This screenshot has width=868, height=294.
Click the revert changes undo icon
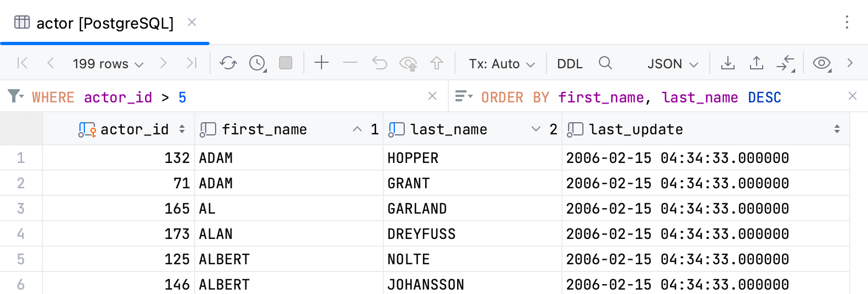[x=379, y=63]
